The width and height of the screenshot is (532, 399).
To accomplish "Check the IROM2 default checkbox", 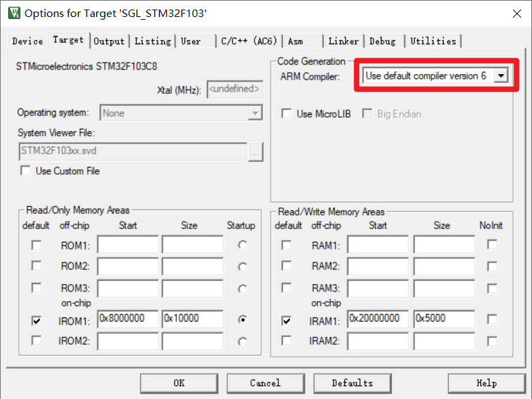I will [36, 340].
